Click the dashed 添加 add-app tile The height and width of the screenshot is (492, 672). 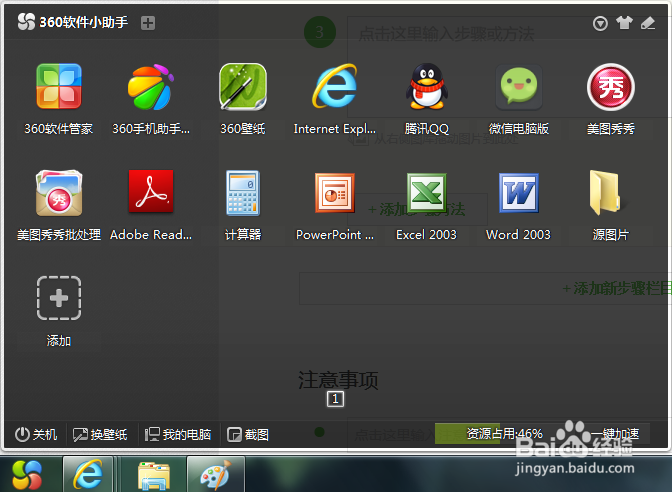(x=59, y=298)
